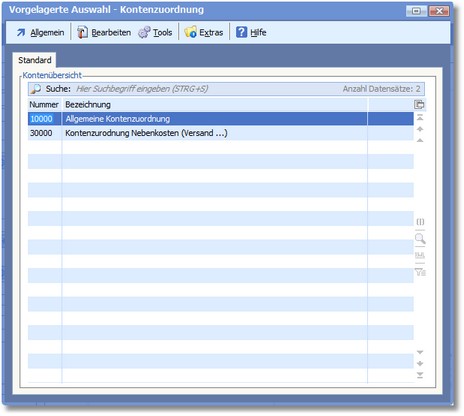Move up one record with up arrow
The height and width of the screenshot is (416, 464).
tap(420, 129)
